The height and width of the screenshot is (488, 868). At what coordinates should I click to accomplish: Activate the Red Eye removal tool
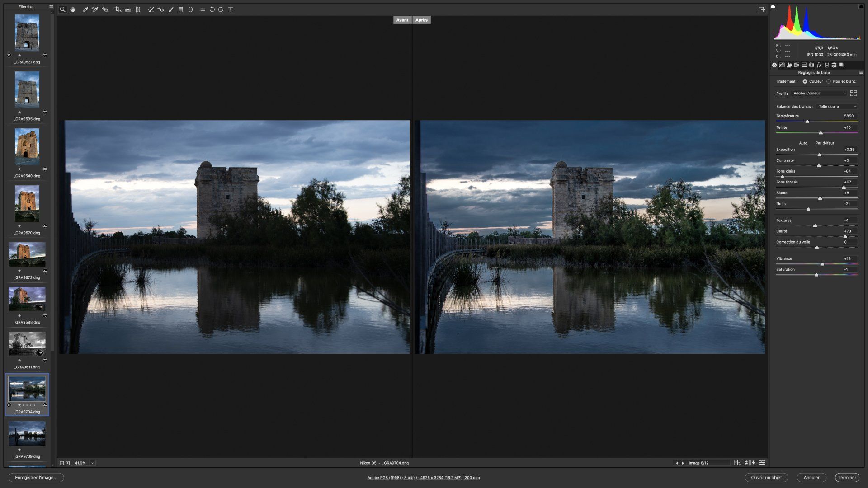(161, 9)
